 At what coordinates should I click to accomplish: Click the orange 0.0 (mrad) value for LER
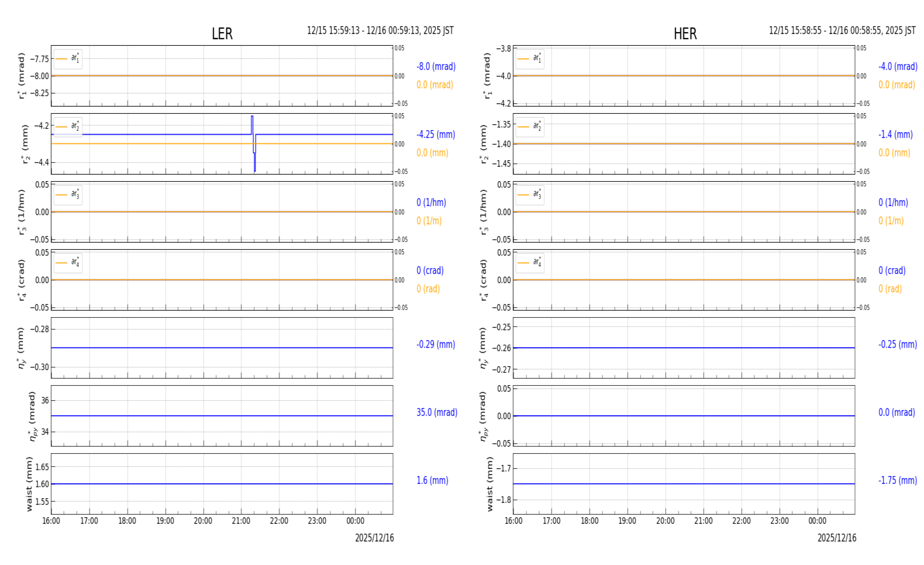(x=435, y=85)
